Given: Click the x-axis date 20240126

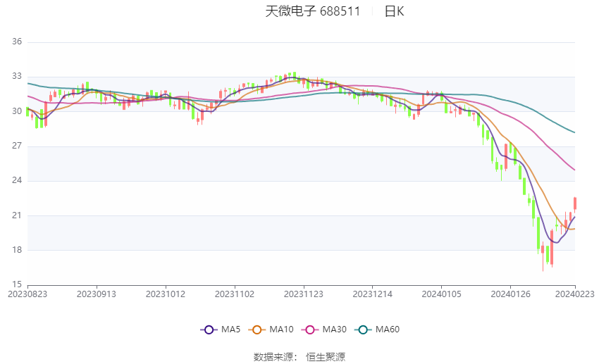Looking at the screenshot, I should click(x=510, y=294).
